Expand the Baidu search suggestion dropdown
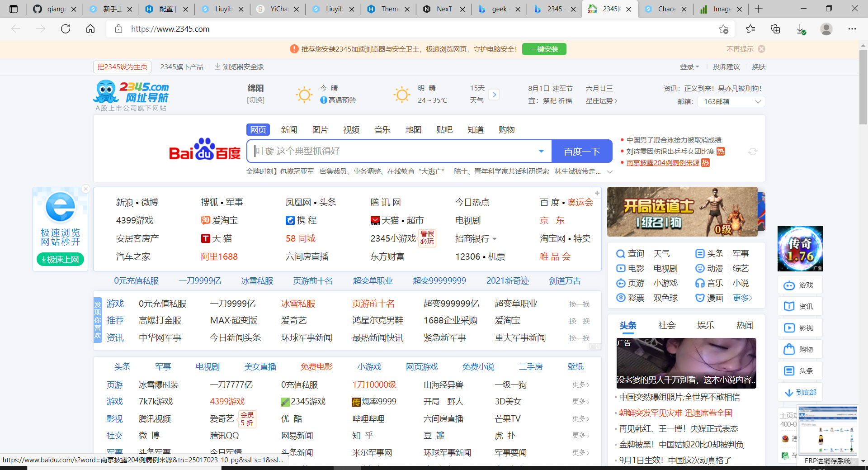868x470 pixels. 541,151
